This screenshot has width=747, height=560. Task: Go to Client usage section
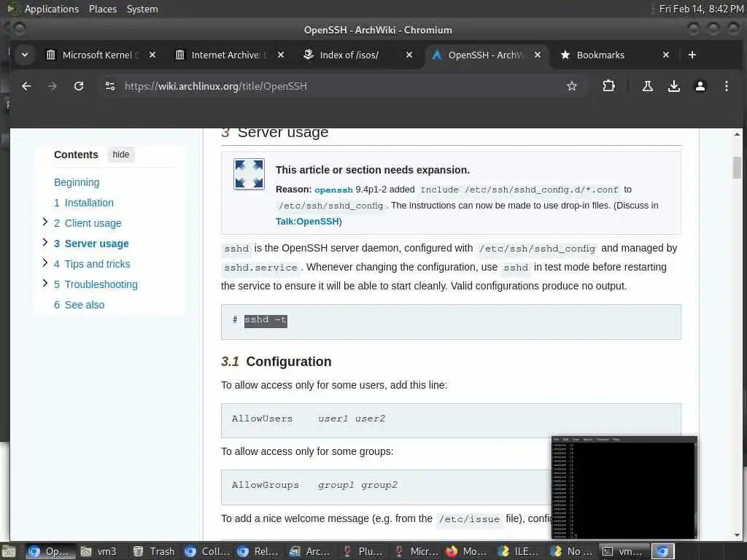pyautogui.click(x=88, y=223)
